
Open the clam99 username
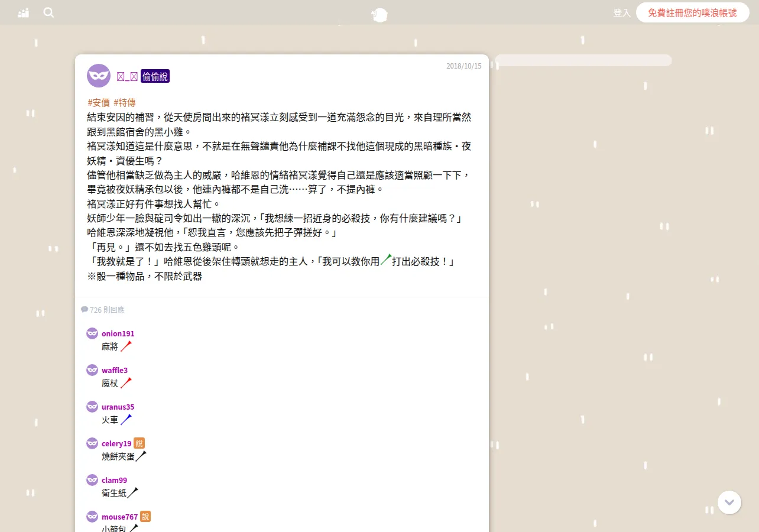pyautogui.click(x=114, y=480)
